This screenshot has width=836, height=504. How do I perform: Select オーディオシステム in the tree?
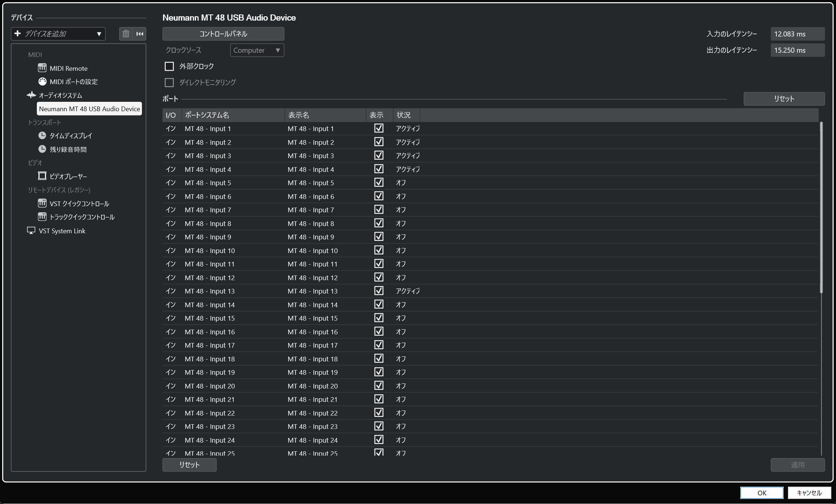60,95
